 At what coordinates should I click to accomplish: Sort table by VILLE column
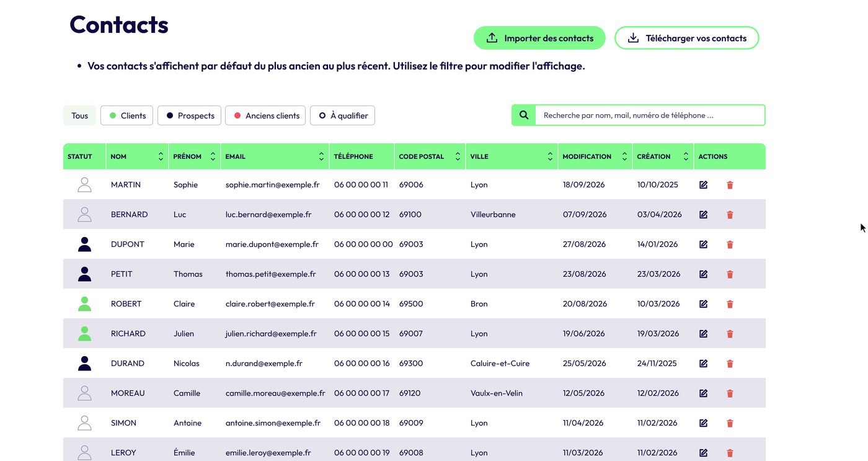[x=550, y=156]
